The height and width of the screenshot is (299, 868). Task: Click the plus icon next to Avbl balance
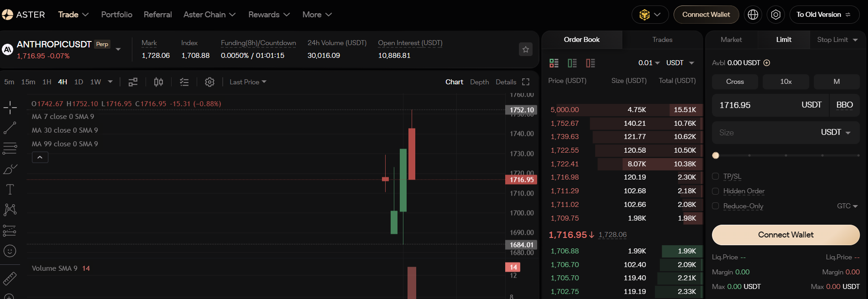point(767,63)
